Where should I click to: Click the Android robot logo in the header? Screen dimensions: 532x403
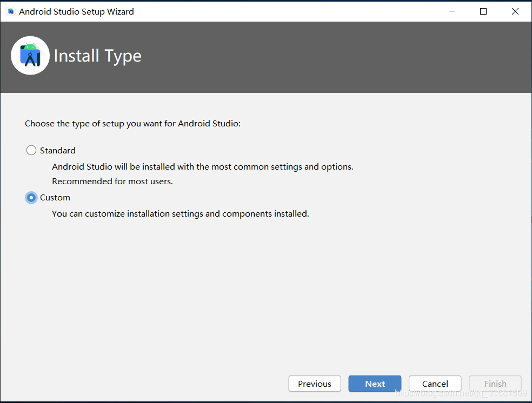click(x=30, y=55)
